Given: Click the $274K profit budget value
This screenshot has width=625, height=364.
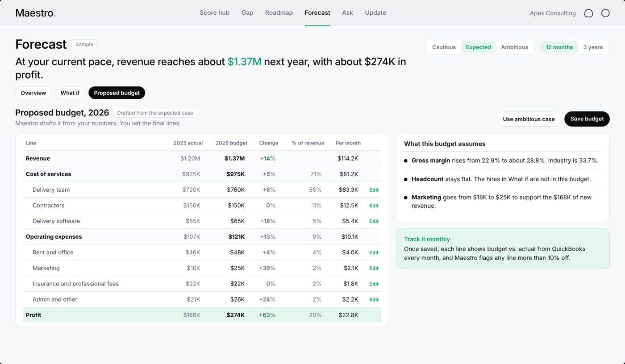Looking at the screenshot, I should coord(236,315).
